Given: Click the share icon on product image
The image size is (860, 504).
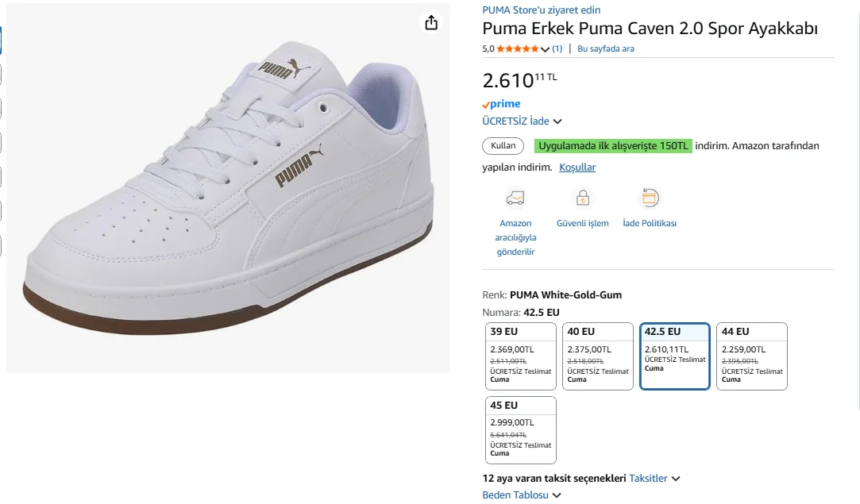Looking at the screenshot, I should tap(431, 23).
